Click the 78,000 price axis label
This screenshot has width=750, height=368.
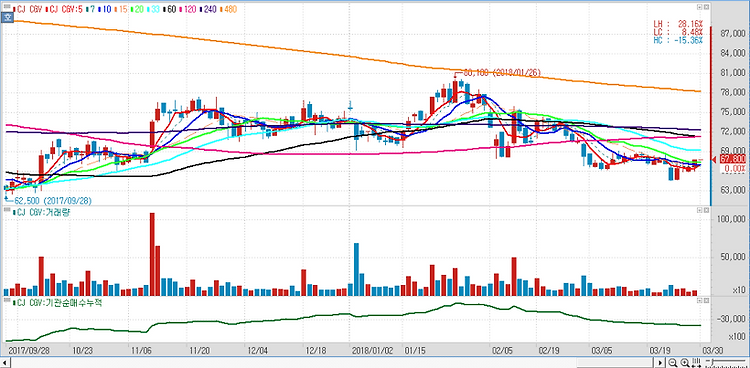tap(732, 92)
